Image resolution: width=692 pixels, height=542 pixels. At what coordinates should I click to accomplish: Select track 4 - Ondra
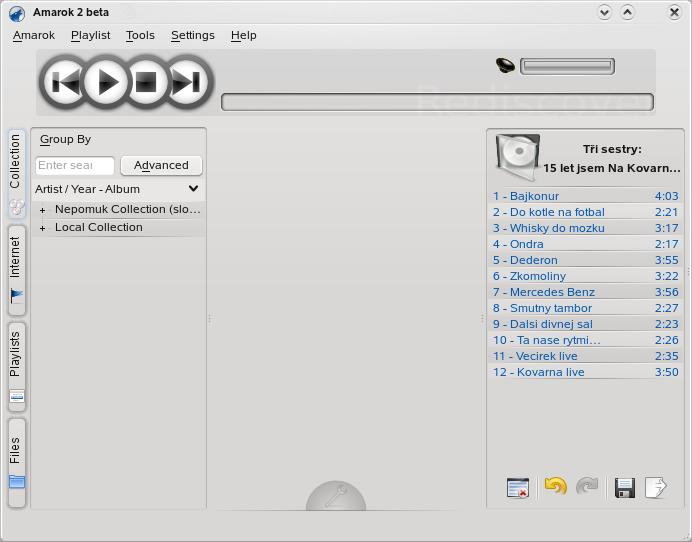(586, 244)
